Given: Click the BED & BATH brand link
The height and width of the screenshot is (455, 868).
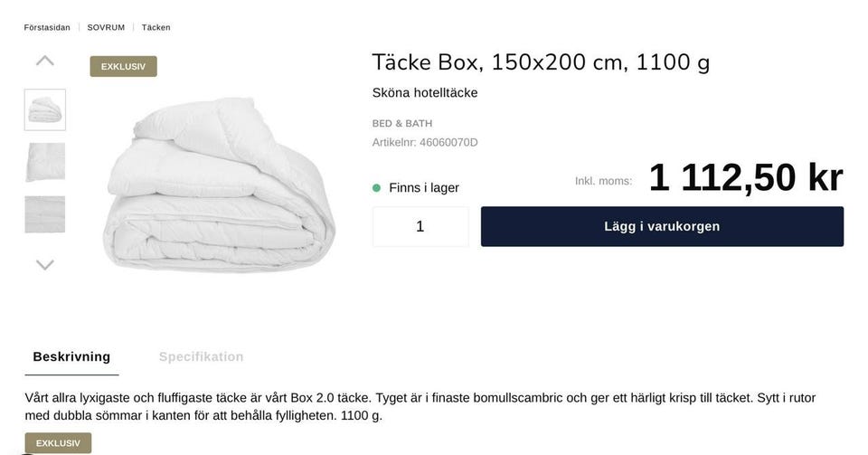Looking at the screenshot, I should (402, 123).
